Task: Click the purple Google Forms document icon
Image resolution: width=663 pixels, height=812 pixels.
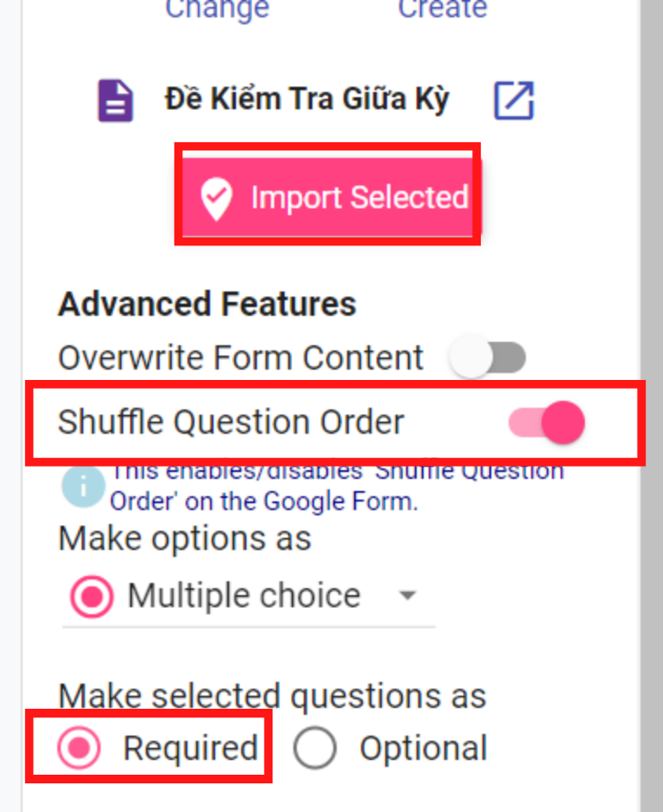Action: pyautogui.click(x=115, y=101)
